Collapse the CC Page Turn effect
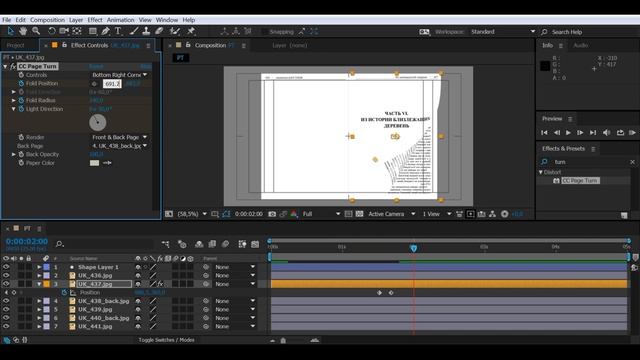Image resolution: width=640 pixels, height=360 pixels. (5, 66)
